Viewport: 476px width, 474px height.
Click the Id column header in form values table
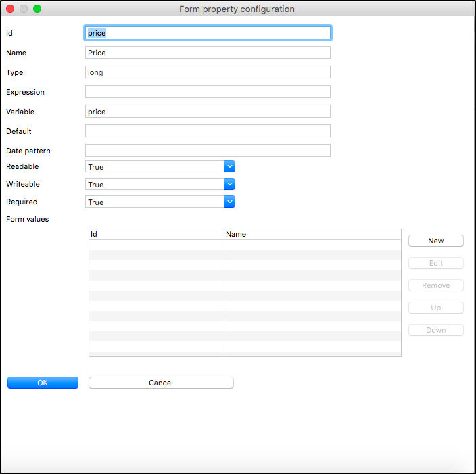pyautogui.click(x=156, y=234)
